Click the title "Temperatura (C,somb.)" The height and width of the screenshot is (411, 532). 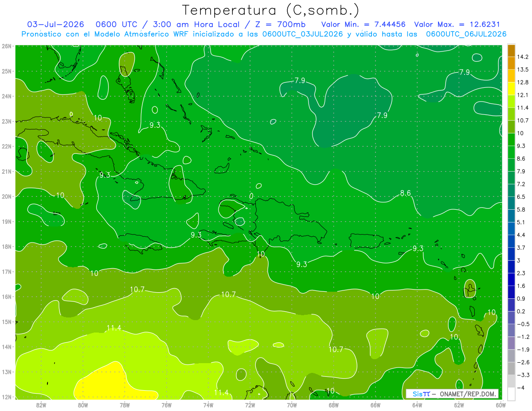click(270, 10)
